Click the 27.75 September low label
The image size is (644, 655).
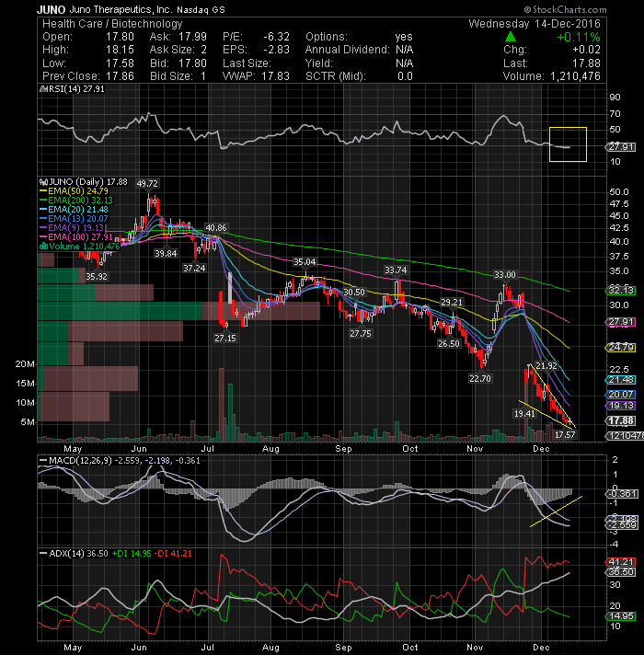pyautogui.click(x=361, y=333)
